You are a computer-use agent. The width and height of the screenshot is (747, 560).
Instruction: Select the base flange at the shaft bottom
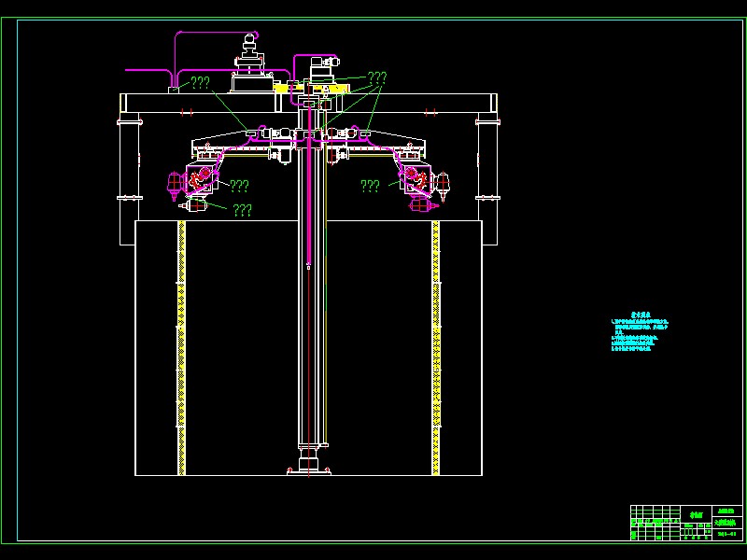click(x=309, y=470)
